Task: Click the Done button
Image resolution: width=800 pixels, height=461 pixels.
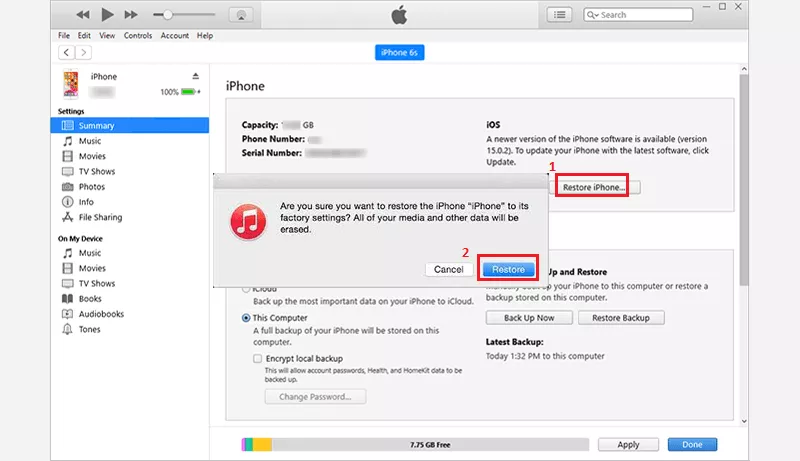Action: (692, 445)
